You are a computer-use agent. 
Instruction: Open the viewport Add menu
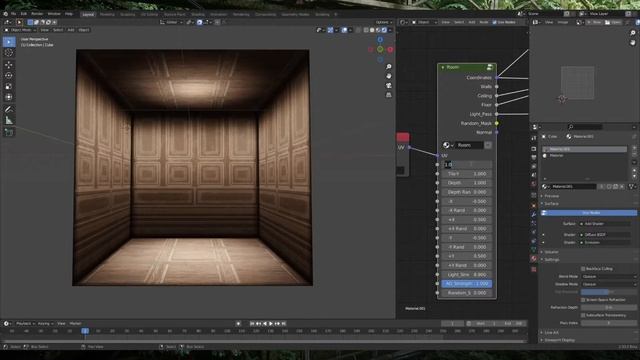[x=71, y=30]
